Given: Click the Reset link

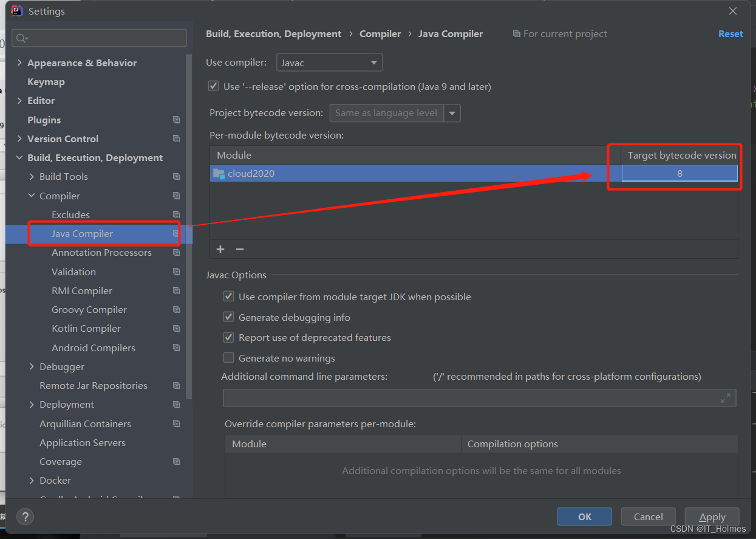Looking at the screenshot, I should (730, 34).
